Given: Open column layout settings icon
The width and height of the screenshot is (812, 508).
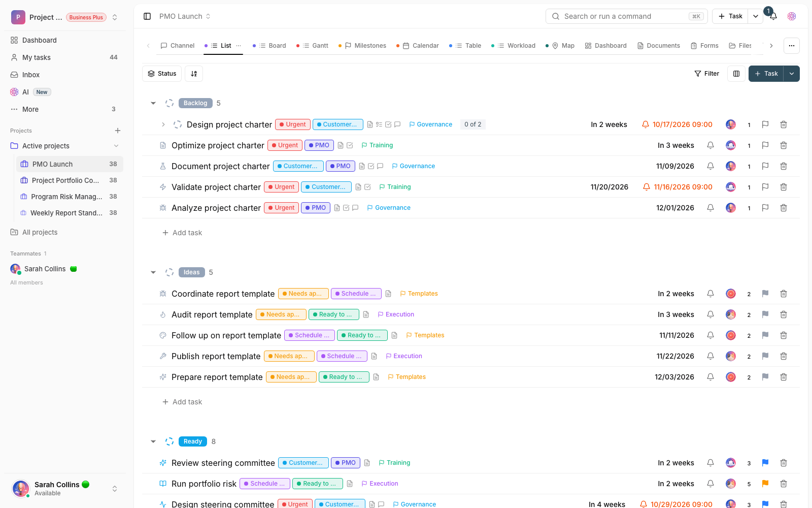Looking at the screenshot, I should (736, 74).
